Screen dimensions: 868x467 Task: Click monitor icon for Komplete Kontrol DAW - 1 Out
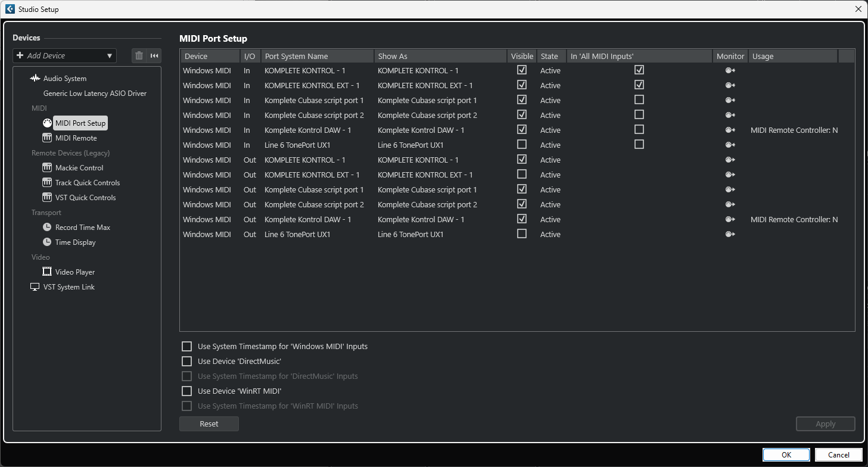(x=730, y=219)
